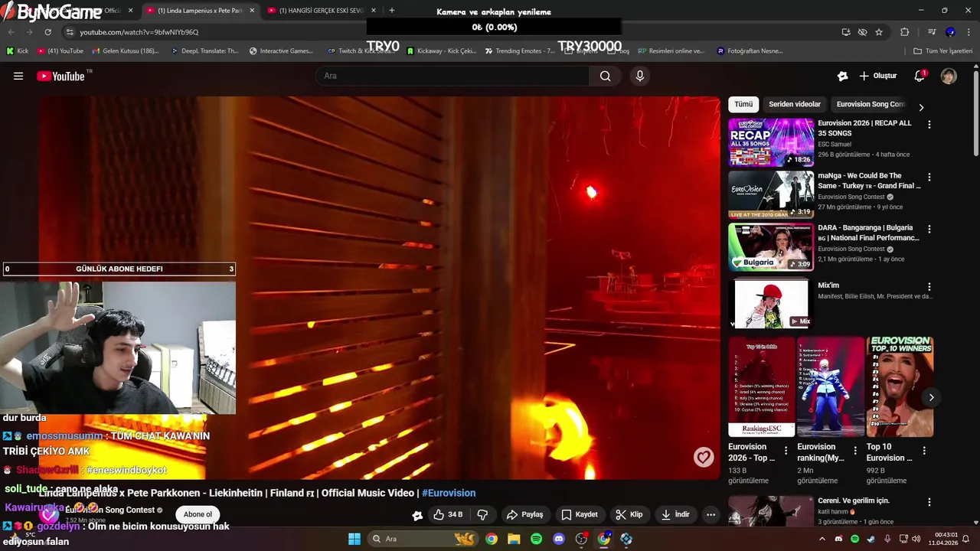Open options for DARA Bangaranga video
This screenshot has width=980, height=551.
[x=929, y=229]
